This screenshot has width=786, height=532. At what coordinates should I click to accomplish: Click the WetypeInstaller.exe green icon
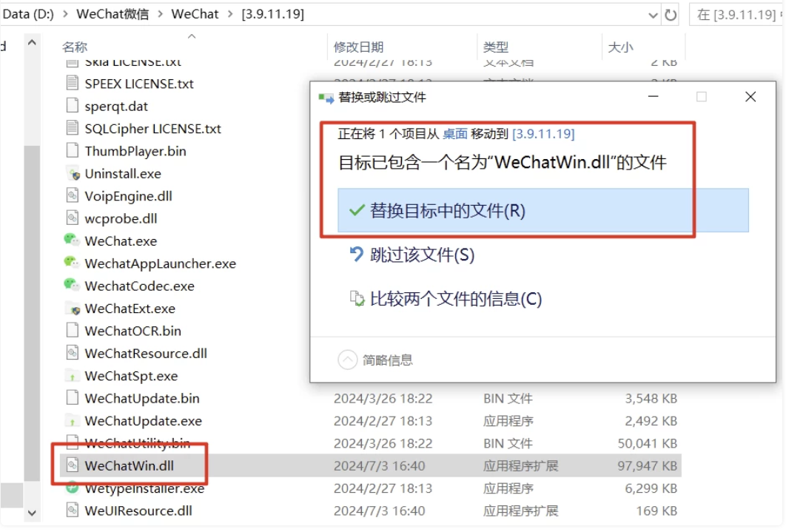pos(72,488)
